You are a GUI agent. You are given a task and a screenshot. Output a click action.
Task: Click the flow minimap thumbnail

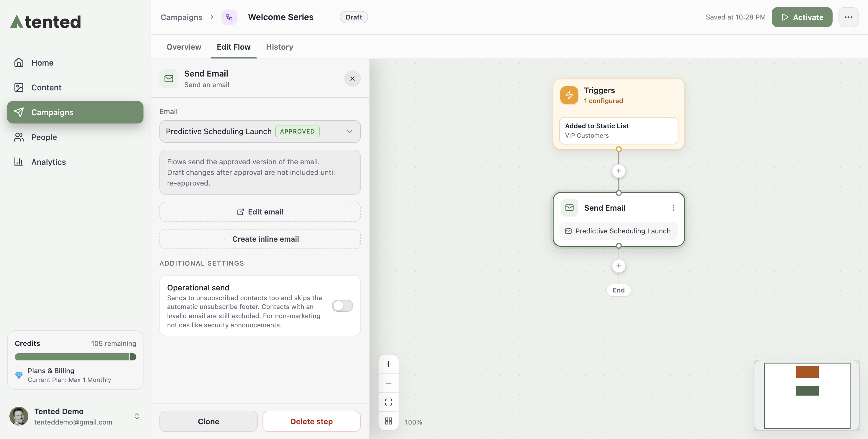pyautogui.click(x=806, y=395)
